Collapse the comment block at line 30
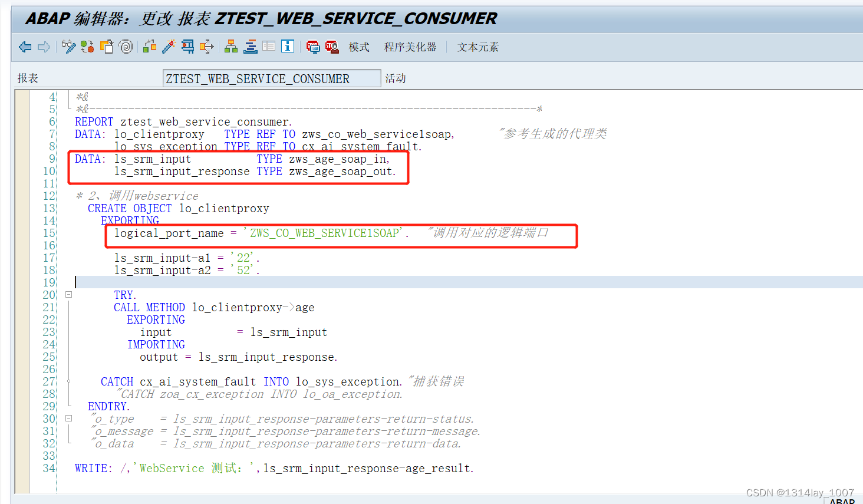 pos(68,418)
